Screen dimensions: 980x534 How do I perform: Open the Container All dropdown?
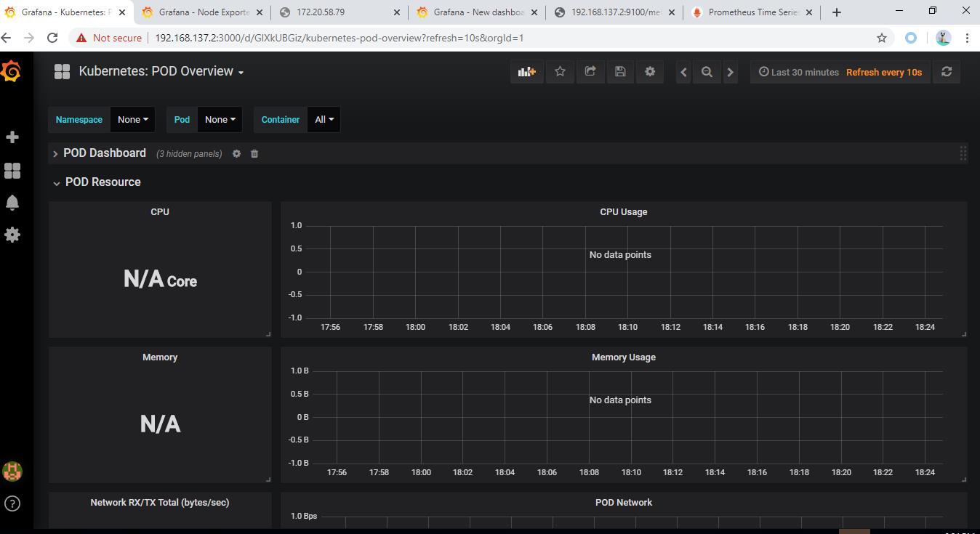click(324, 119)
